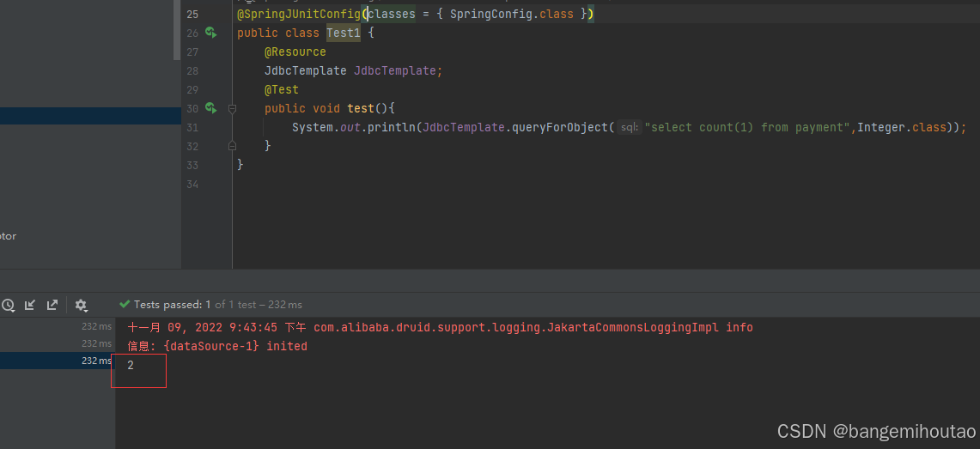Open the test history clock icon
The width and height of the screenshot is (980, 449).
pyautogui.click(x=8, y=305)
